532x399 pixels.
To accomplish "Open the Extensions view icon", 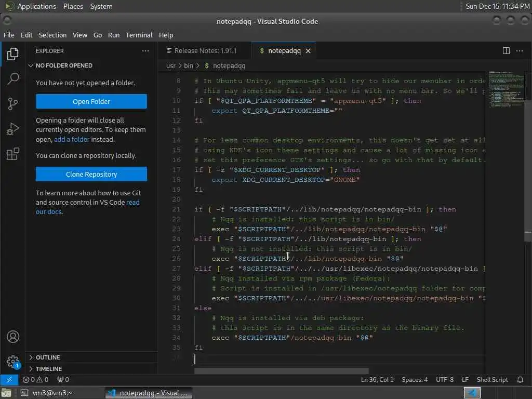I will point(12,154).
